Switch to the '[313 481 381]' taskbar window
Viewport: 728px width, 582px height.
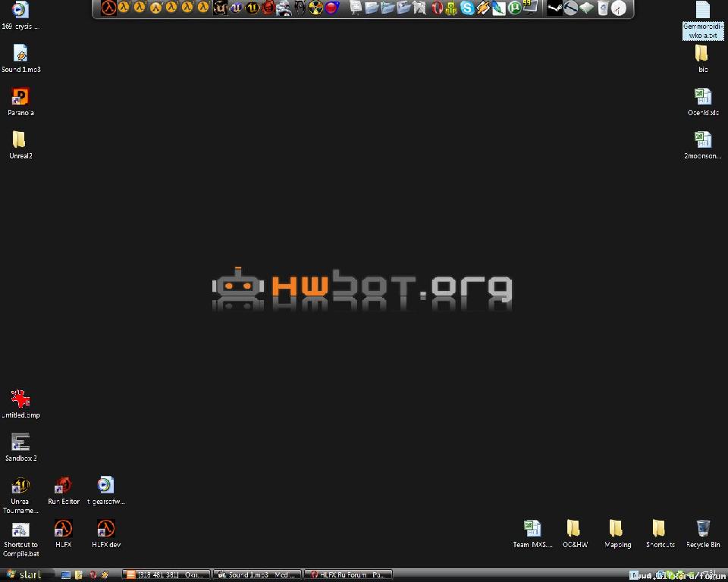point(167,575)
